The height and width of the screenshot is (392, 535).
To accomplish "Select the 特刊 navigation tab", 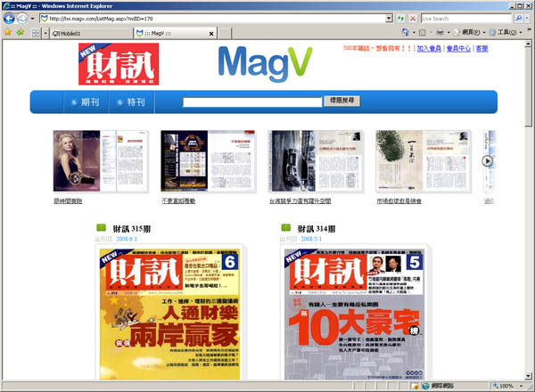I will [132, 102].
